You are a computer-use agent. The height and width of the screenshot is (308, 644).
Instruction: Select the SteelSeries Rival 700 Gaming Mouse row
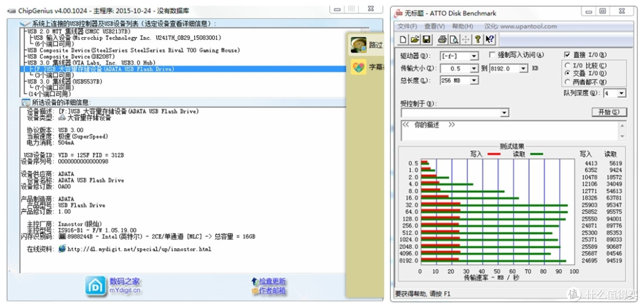pos(134,50)
